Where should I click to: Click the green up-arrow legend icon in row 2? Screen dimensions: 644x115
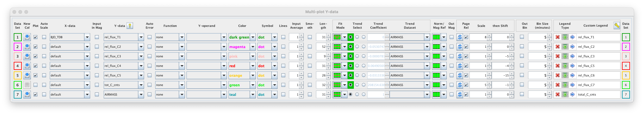tap(565, 47)
